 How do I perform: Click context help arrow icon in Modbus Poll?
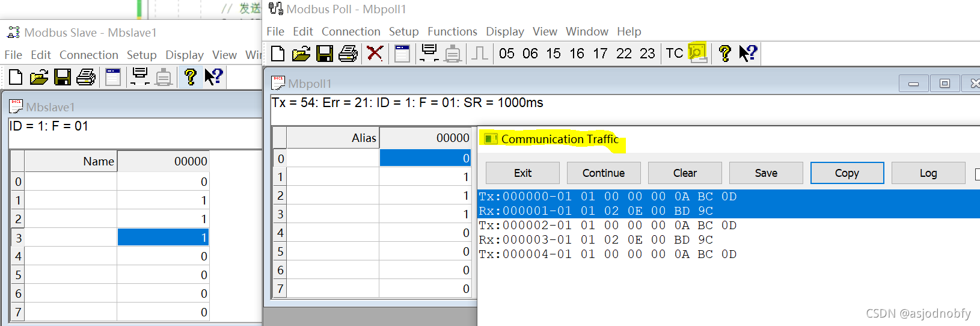click(749, 54)
